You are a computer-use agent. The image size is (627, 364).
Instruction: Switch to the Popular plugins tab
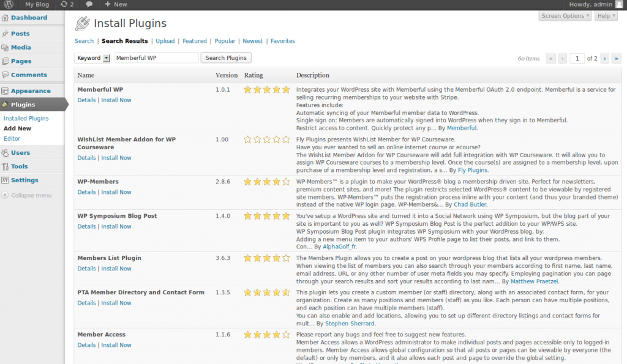(225, 41)
